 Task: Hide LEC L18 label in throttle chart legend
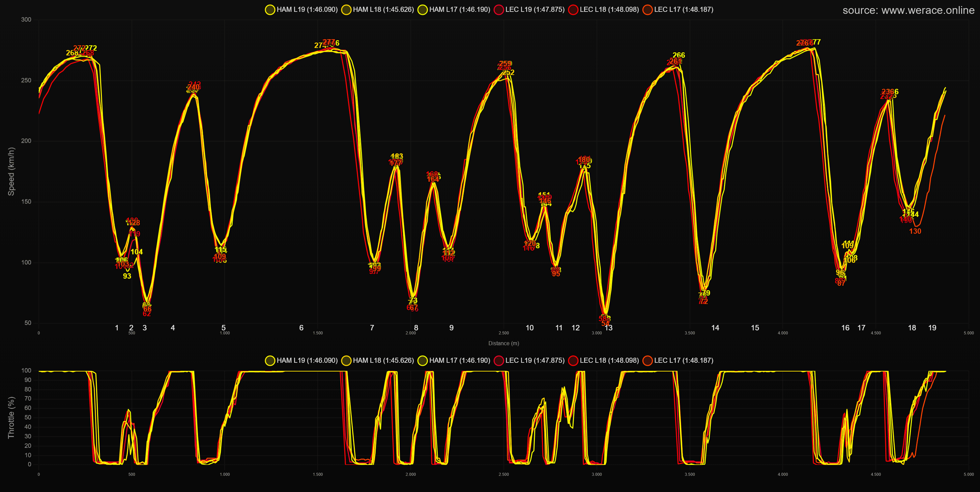[x=609, y=360]
